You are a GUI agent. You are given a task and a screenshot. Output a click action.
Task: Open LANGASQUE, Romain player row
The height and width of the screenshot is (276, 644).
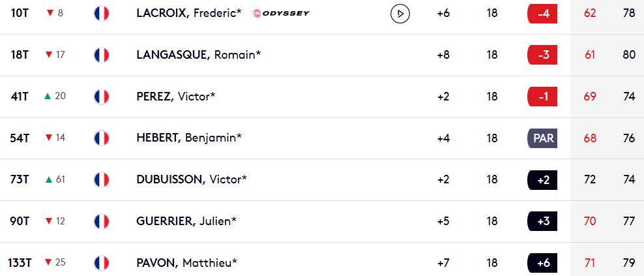[322, 55]
